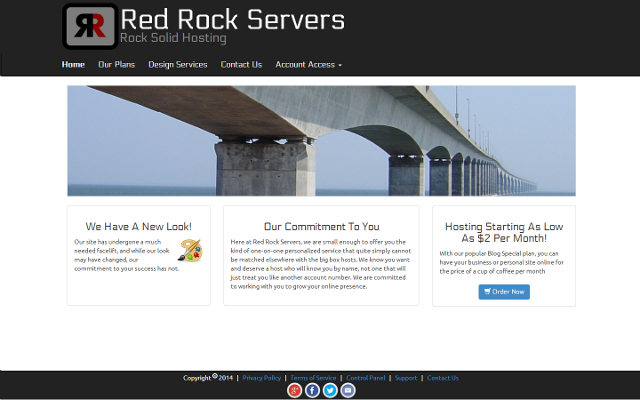The height and width of the screenshot is (400, 640).
Task: Click the Our Commitment To You heading
Action: [321, 226]
